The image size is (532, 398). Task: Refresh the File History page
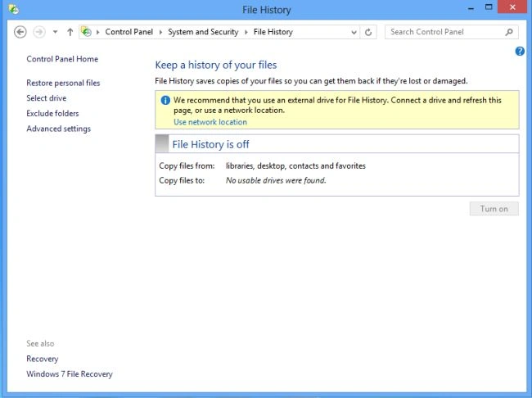coord(368,32)
